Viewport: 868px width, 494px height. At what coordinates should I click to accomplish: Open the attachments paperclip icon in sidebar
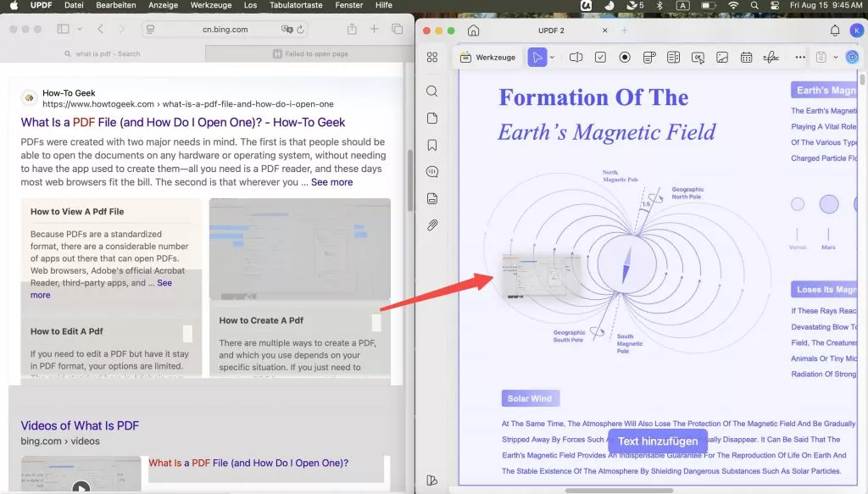tap(432, 225)
